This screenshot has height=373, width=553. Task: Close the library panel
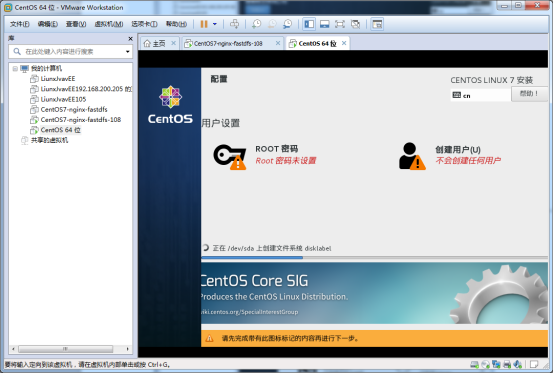pos(130,38)
